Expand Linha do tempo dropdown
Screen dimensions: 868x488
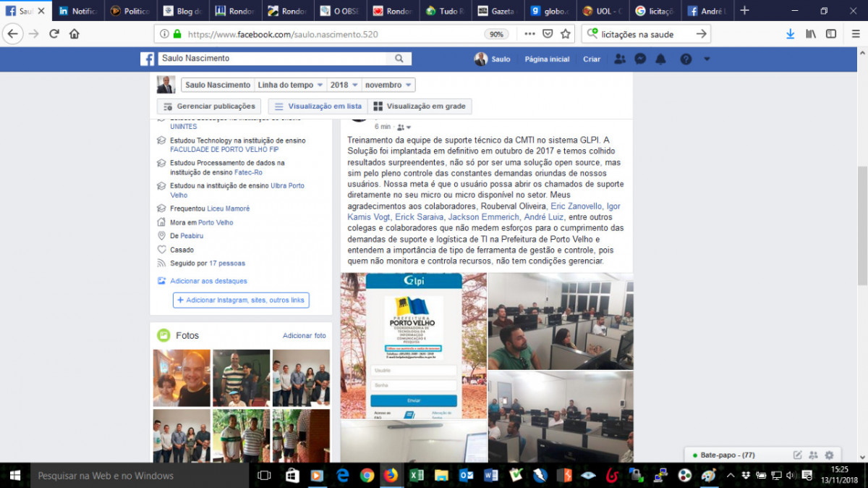click(x=291, y=85)
